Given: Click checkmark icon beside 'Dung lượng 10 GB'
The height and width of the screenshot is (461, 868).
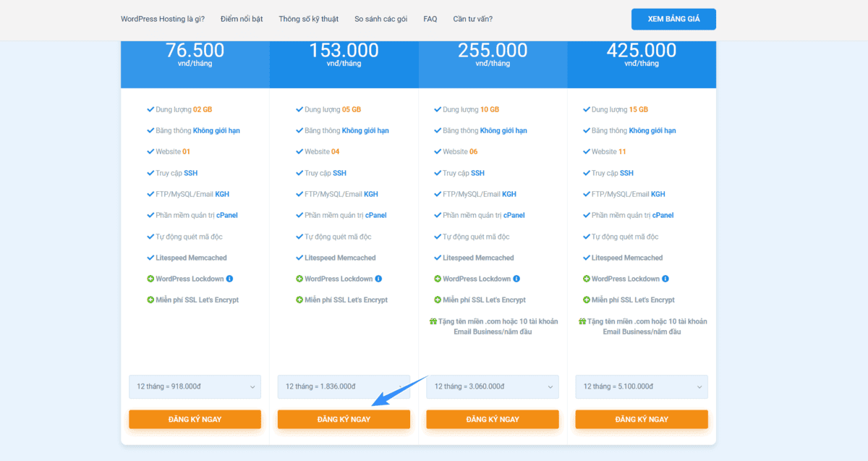Looking at the screenshot, I should click(438, 109).
